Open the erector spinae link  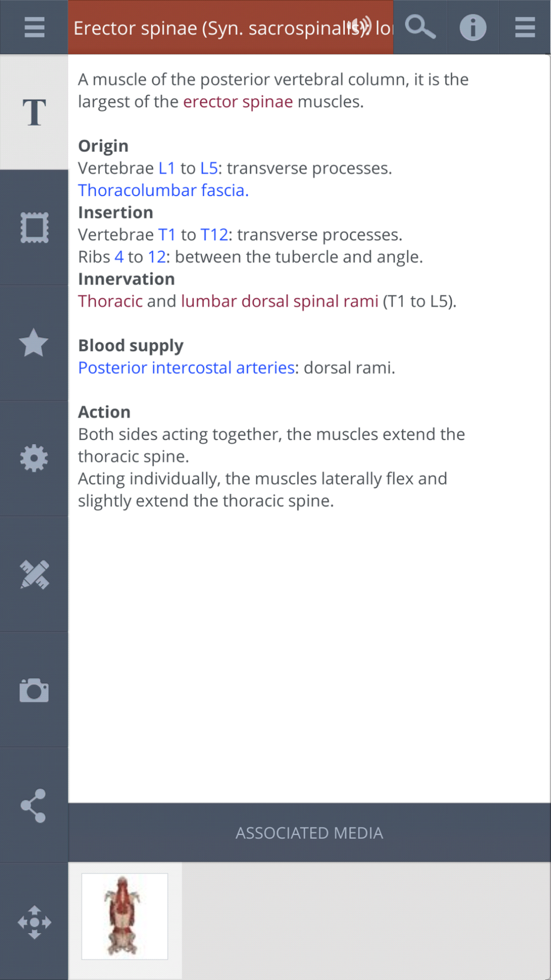pyautogui.click(x=238, y=102)
